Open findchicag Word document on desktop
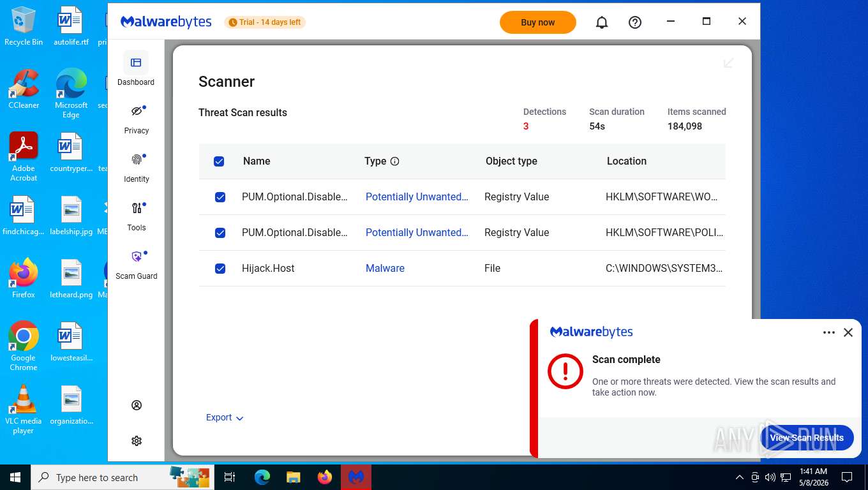The width and height of the screenshot is (868, 490). (x=24, y=216)
